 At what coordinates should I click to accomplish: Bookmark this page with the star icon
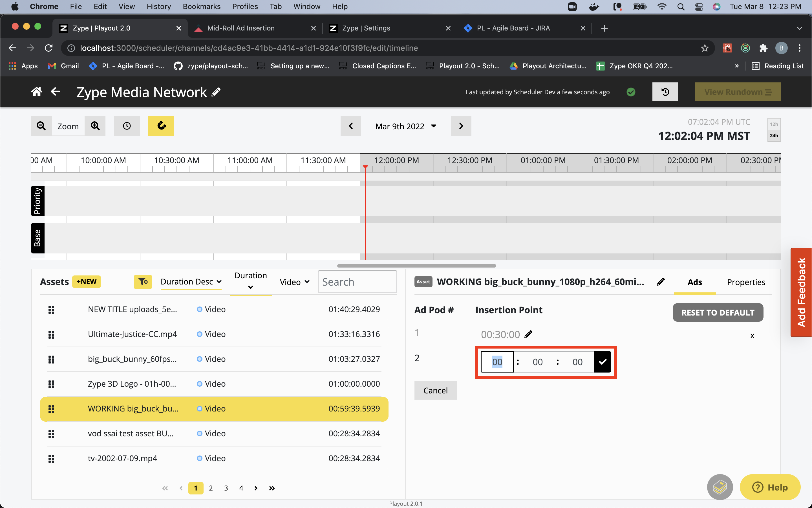pyautogui.click(x=705, y=48)
